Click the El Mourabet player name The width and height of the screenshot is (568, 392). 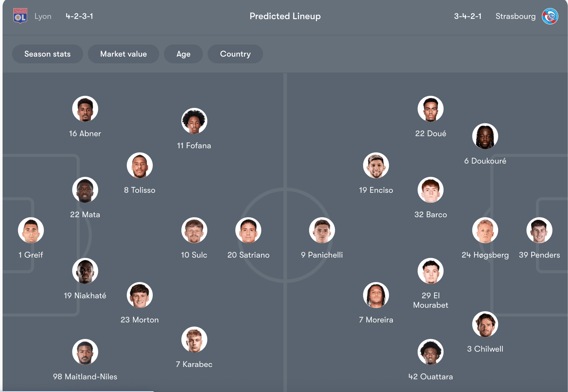coord(430,300)
